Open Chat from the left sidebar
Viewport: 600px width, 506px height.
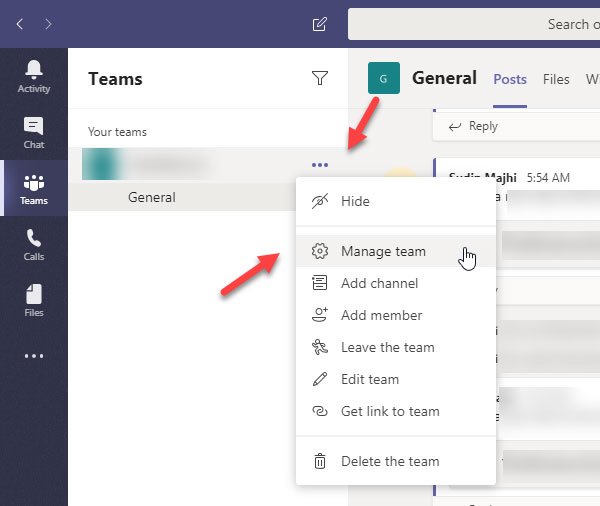coord(34,132)
